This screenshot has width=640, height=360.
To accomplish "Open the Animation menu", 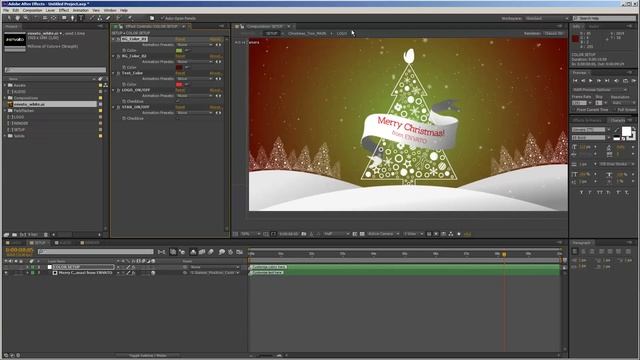I will pos(80,10).
